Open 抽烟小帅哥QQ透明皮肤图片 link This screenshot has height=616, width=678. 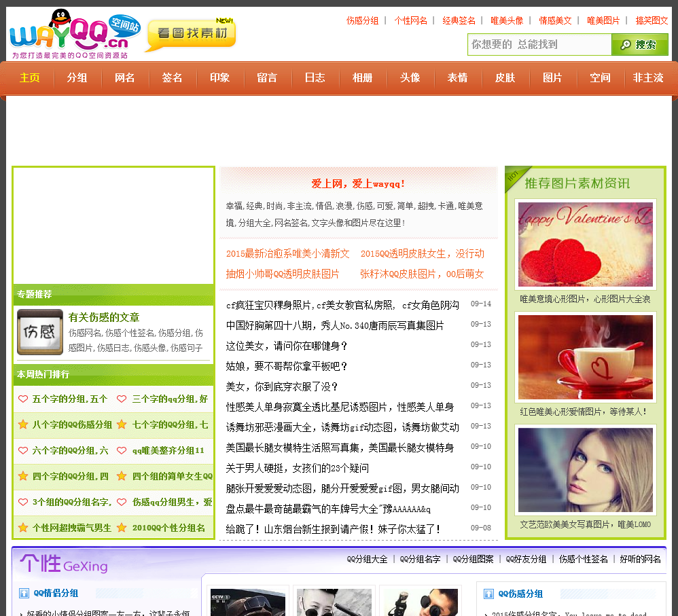point(283,274)
